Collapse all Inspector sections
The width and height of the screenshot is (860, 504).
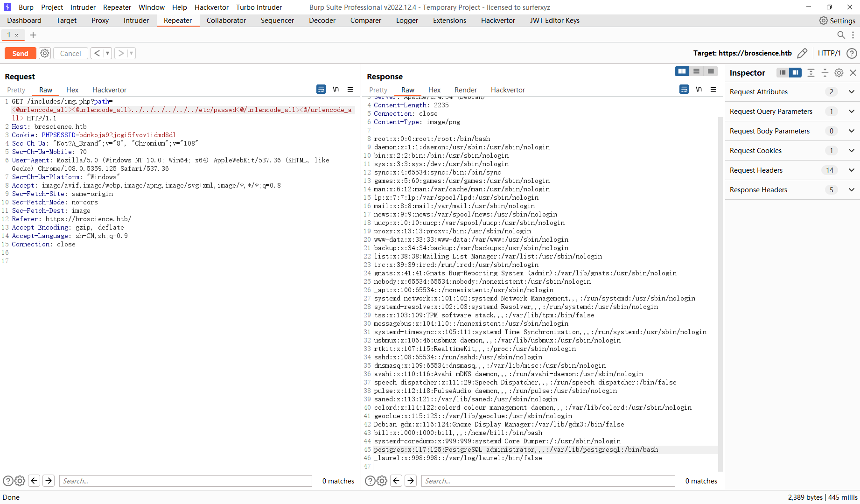[x=825, y=73]
